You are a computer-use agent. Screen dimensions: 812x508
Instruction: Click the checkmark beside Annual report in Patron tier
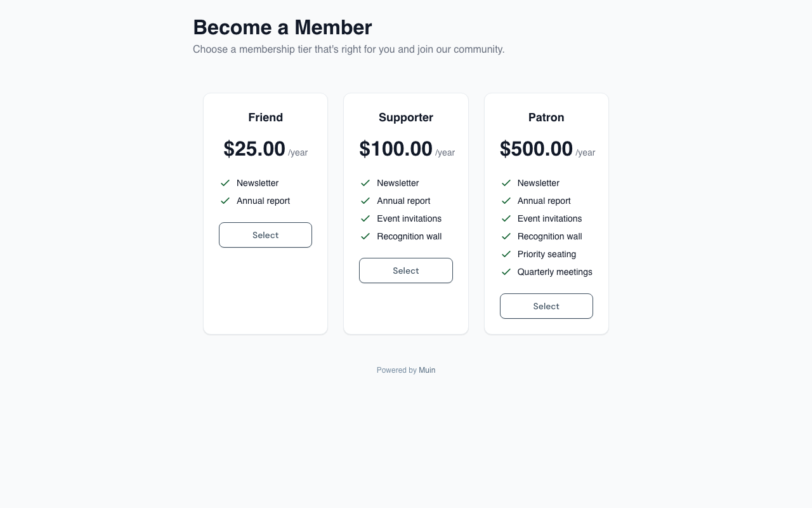click(x=506, y=201)
